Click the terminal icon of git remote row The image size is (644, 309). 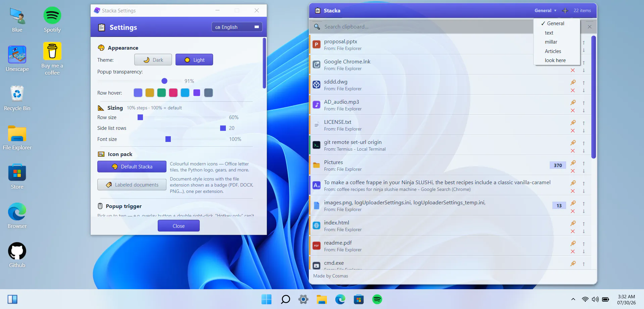pyautogui.click(x=316, y=145)
